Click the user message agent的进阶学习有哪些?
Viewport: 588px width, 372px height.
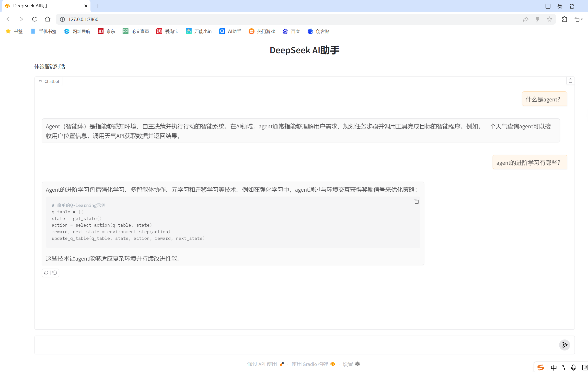coord(530,162)
